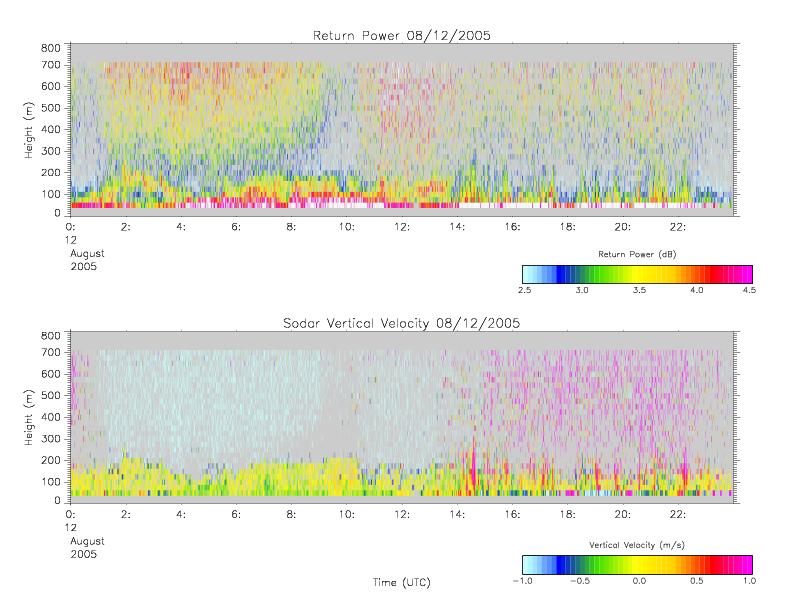Click the 500 height tick on Return Power plot
The image size is (791, 611).
(x=50, y=108)
